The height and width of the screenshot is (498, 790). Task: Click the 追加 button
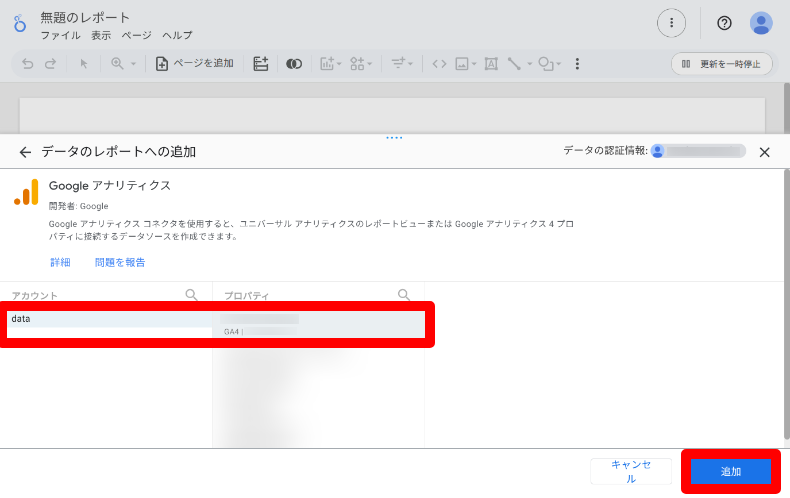[731, 471]
